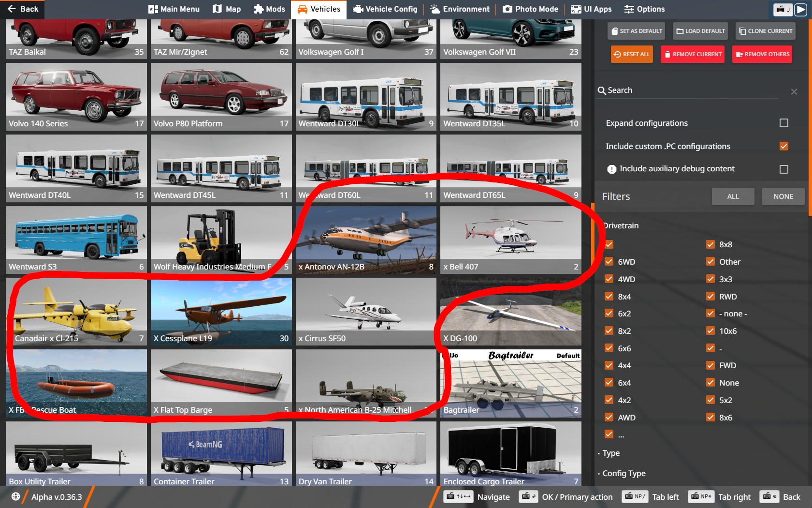The height and width of the screenshot is (508, 812).
Task: Open the UI Apps tab
Action: tap(591, 9)
